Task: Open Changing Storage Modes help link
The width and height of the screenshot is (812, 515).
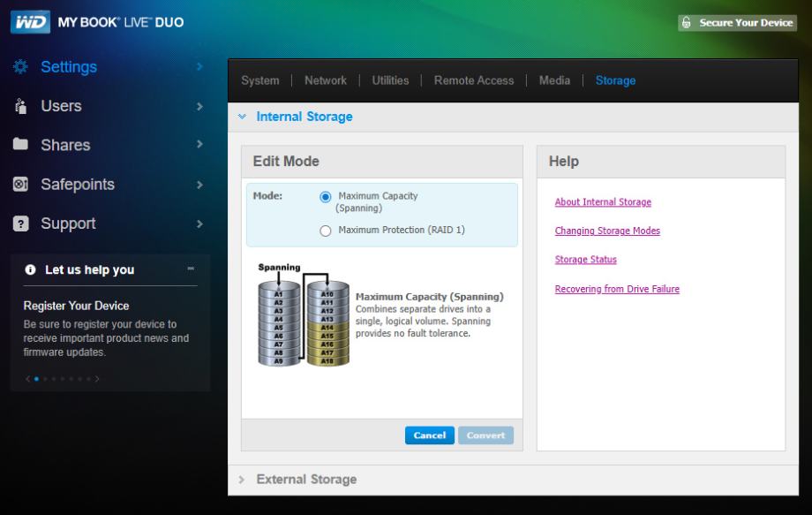Action: pos(607,231)
